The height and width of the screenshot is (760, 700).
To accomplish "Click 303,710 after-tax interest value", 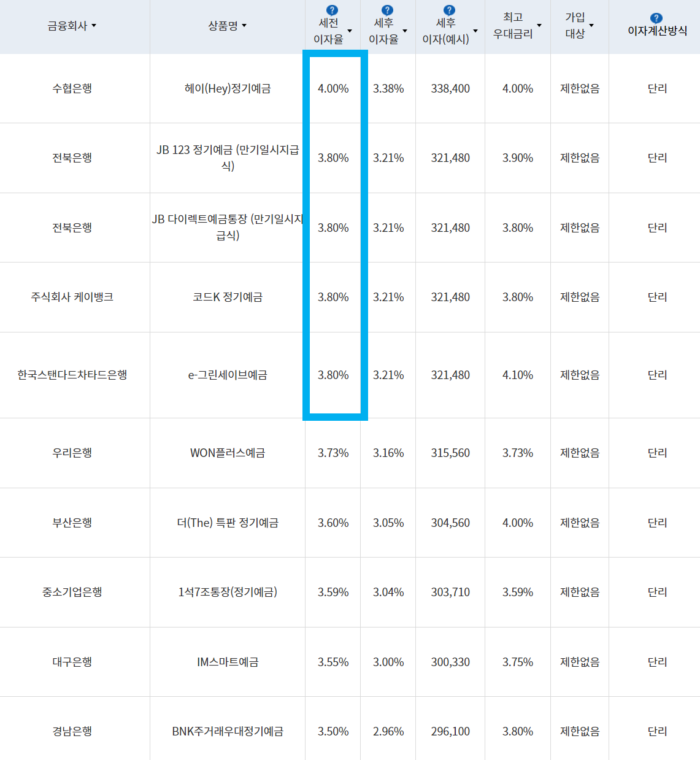I will tap(450, 592).
